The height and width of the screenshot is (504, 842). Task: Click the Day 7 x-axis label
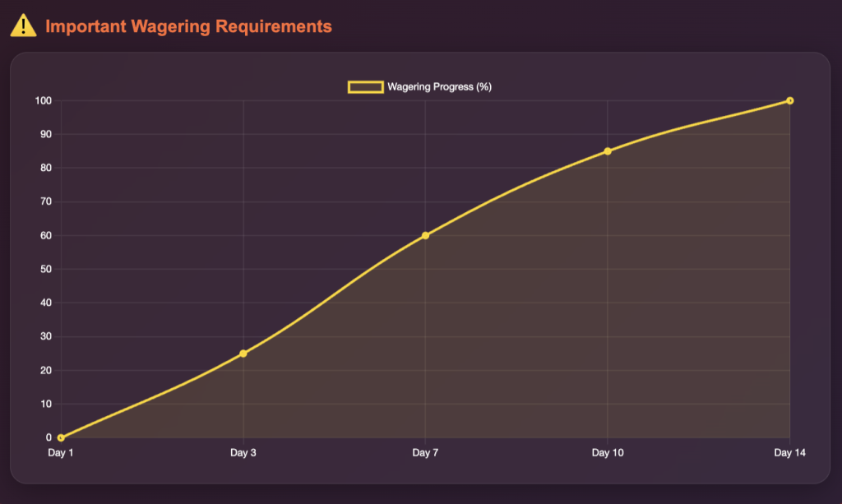point(425,453)
